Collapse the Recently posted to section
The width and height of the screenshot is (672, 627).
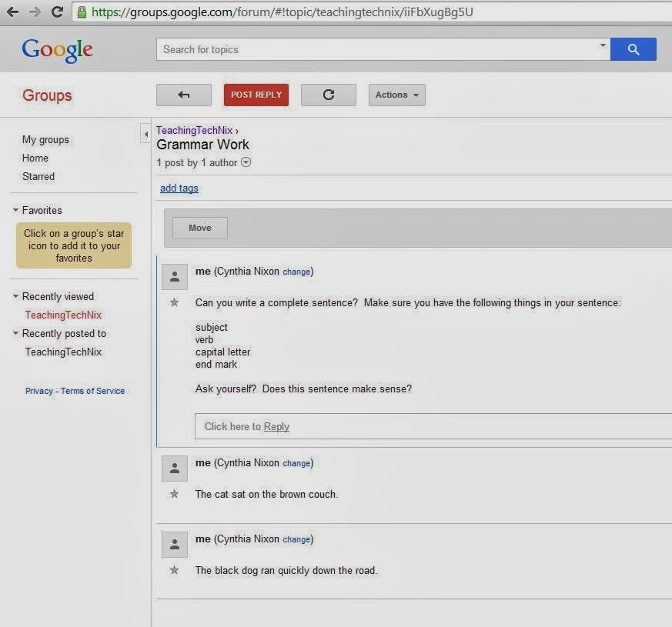[15, 333]
